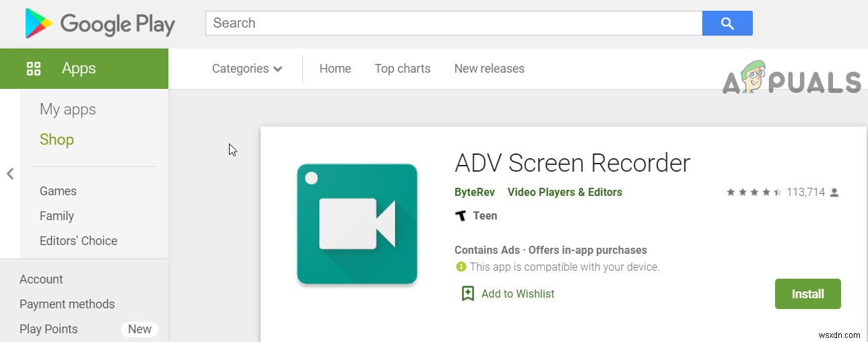Go to the Home tab
Viewport: 868px width, 342px height.
tap(335, 69)
